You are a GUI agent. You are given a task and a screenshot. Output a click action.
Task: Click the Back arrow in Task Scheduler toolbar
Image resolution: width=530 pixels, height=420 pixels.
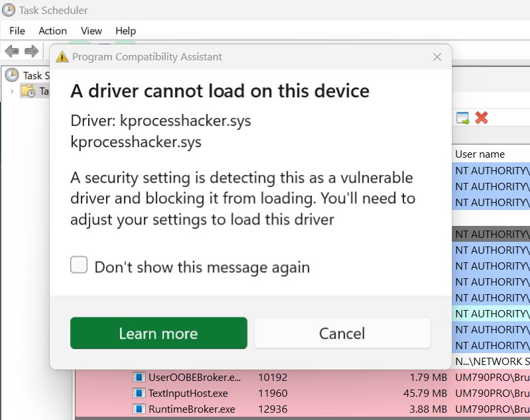point(12,51)
